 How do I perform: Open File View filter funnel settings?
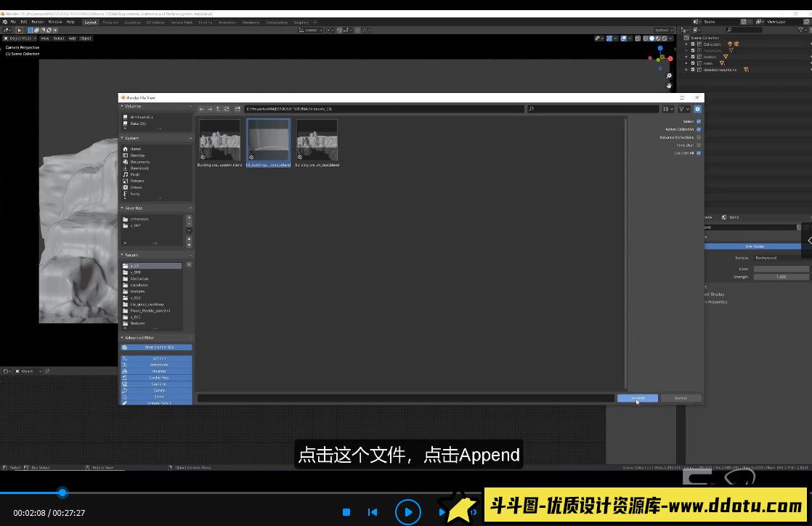(x=684, y=109)
